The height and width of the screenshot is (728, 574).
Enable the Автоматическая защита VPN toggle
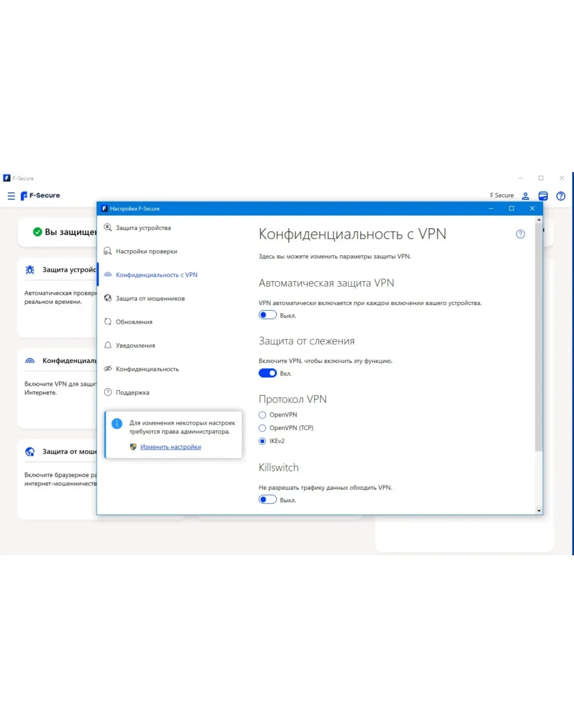click(267, 315)
